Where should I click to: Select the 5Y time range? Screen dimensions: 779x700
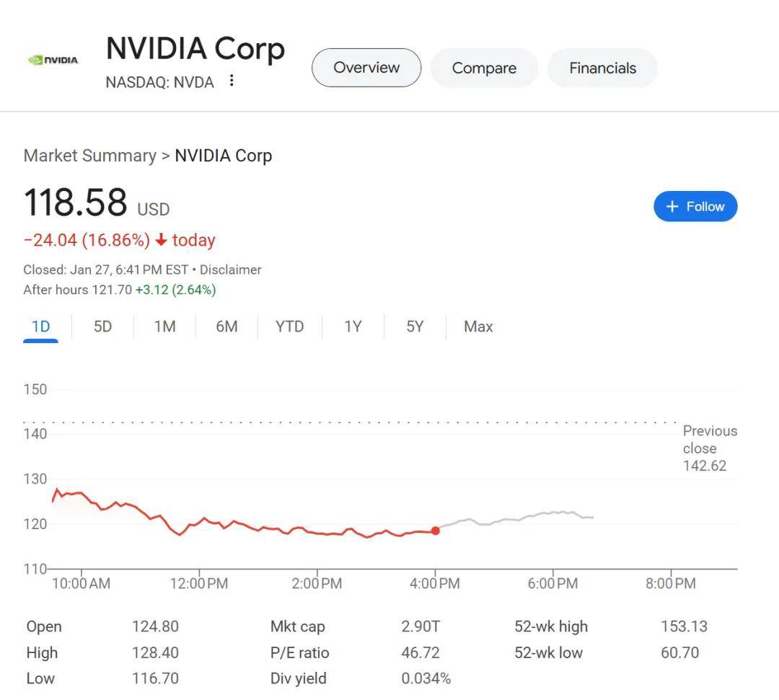click(x=415, y=326)
